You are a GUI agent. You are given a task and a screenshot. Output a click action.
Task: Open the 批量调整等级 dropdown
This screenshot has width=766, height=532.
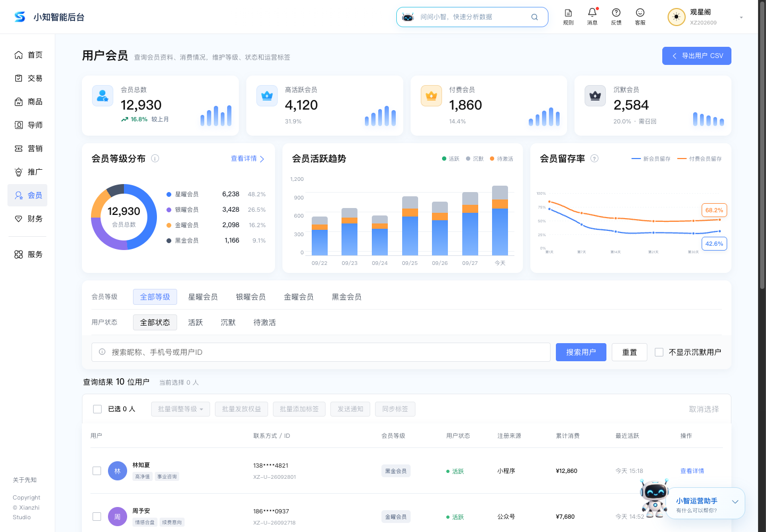click(x=180, y=409)
